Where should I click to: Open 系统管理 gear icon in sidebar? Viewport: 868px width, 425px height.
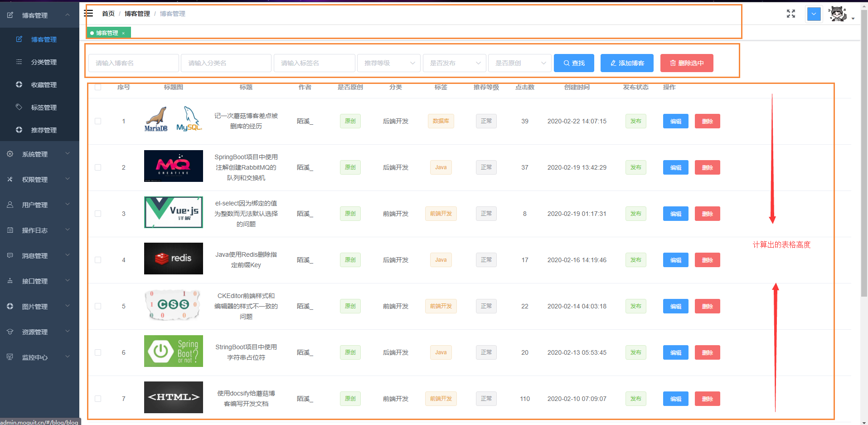point(10,154)
